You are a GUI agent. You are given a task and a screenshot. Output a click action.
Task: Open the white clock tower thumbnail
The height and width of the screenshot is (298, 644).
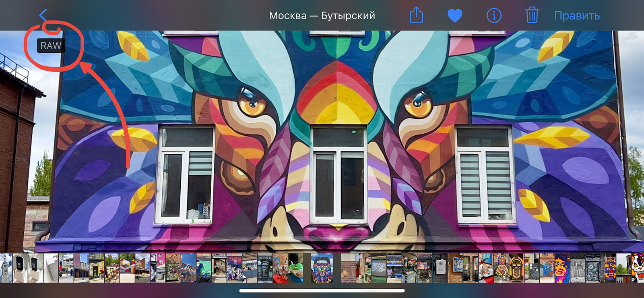pos(6,268)
